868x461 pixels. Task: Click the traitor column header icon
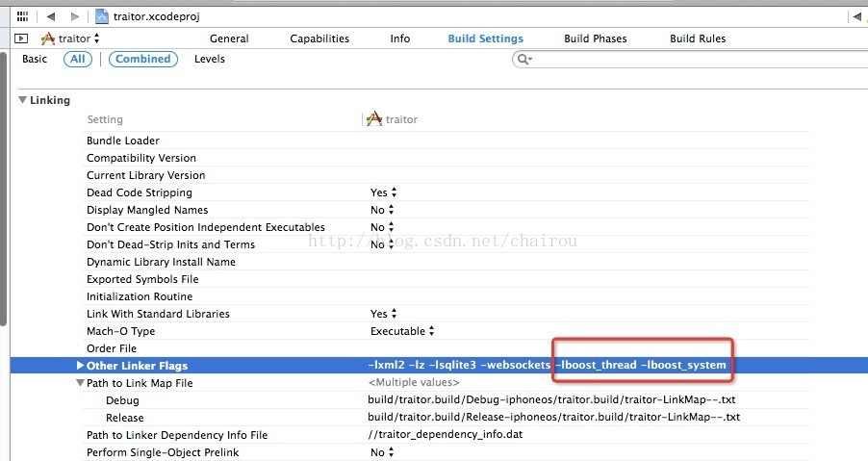pyautogui.click(x=374, y=118)
